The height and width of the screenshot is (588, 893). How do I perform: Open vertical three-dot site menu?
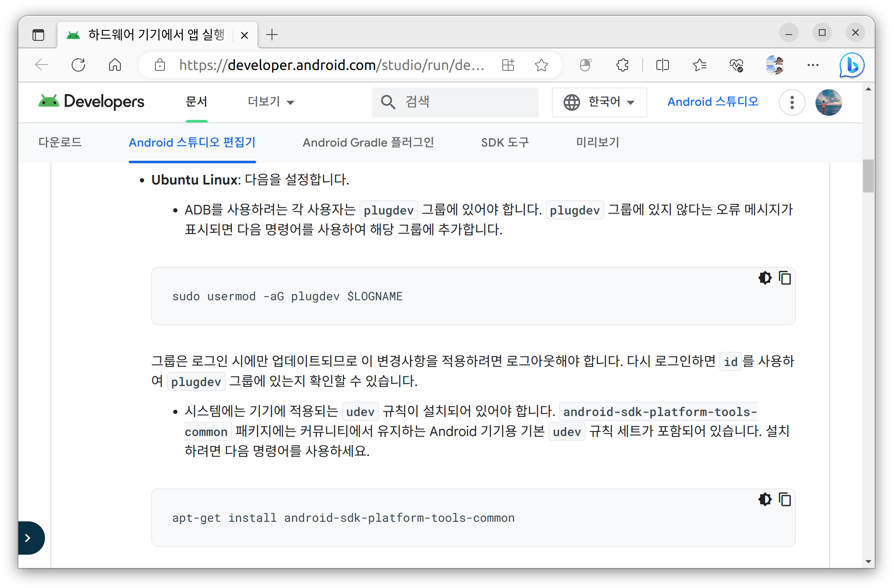792,102
